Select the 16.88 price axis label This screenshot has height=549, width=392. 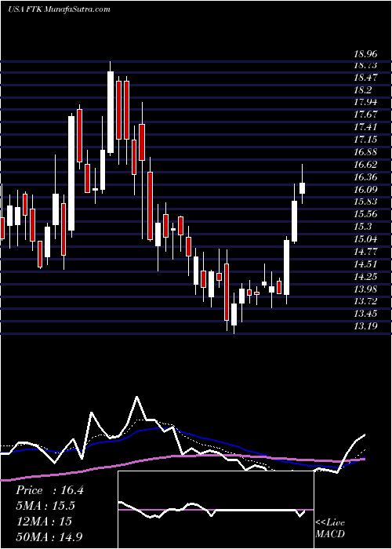(365, 152)
